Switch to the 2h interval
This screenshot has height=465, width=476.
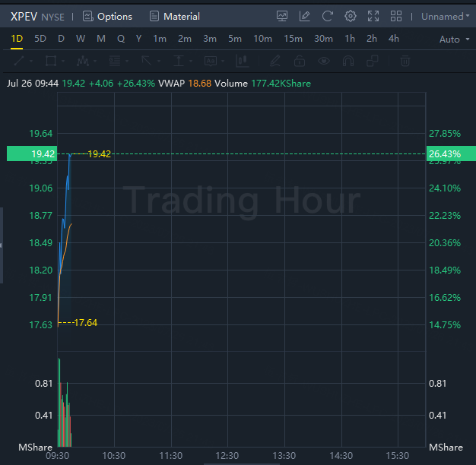pos(372,39)
